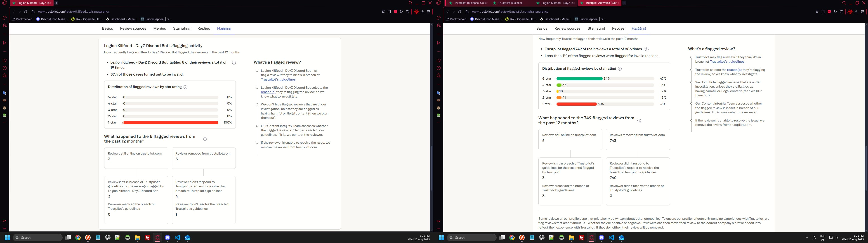Click info icon by 'What happened to the 8'

pos(205,139)
